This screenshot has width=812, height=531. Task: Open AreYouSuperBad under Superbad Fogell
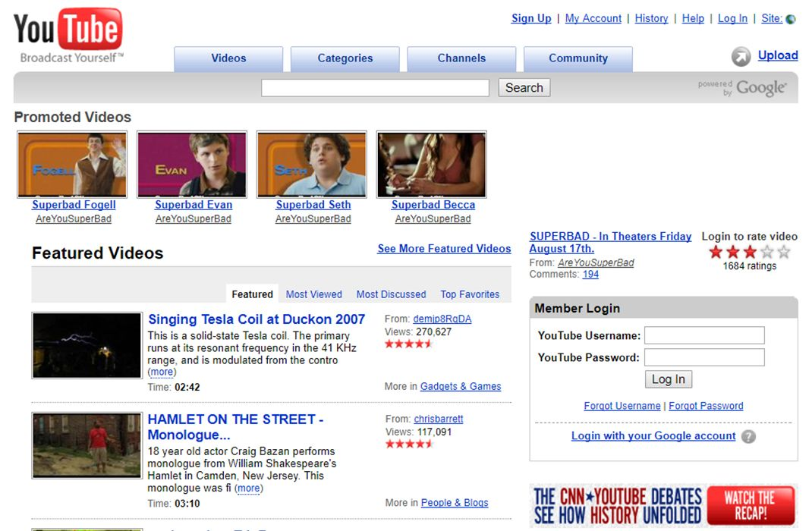pos(74,219)
